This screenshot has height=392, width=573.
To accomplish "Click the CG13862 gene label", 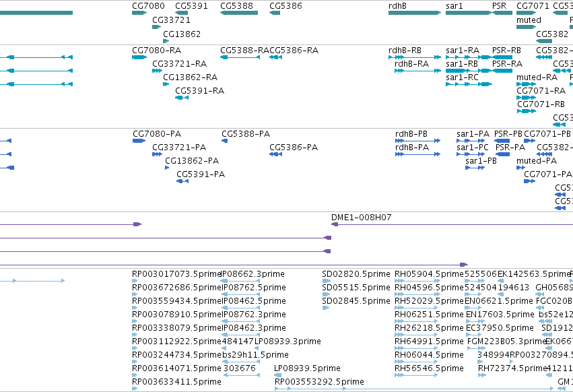I will pos(182,34).
